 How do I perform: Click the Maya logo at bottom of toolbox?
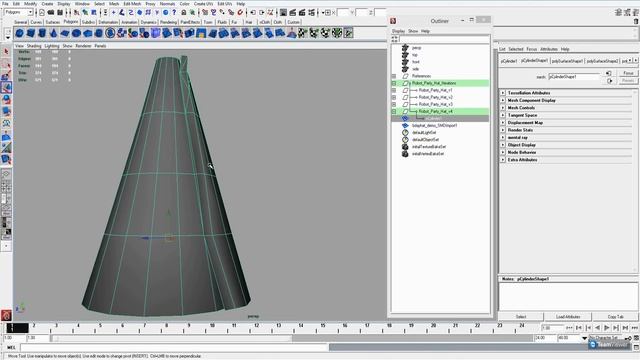tap(6, 315)
